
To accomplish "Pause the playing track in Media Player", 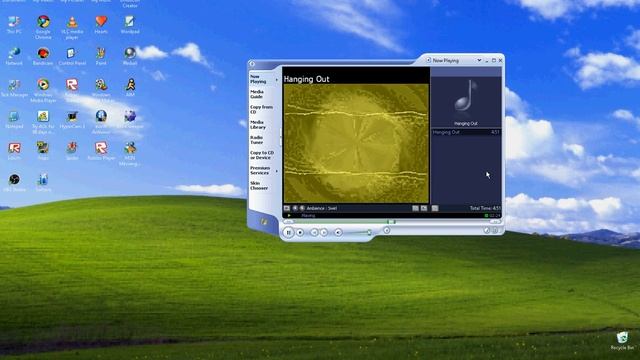I will [289, 232].
